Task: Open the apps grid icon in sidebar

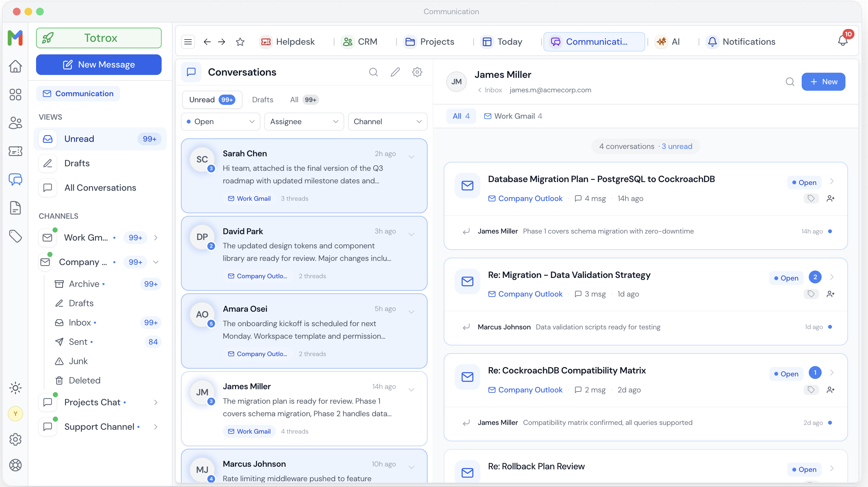Action: click(x=15, y=95)
